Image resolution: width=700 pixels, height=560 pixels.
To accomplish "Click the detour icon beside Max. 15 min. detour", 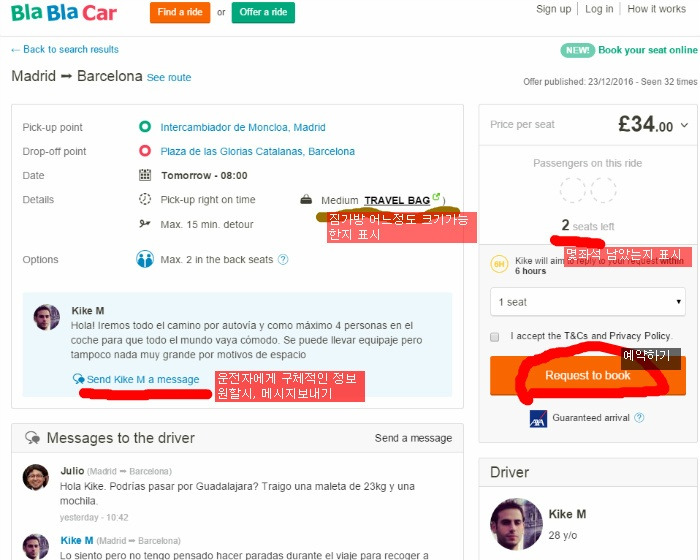I will (145, 223).
